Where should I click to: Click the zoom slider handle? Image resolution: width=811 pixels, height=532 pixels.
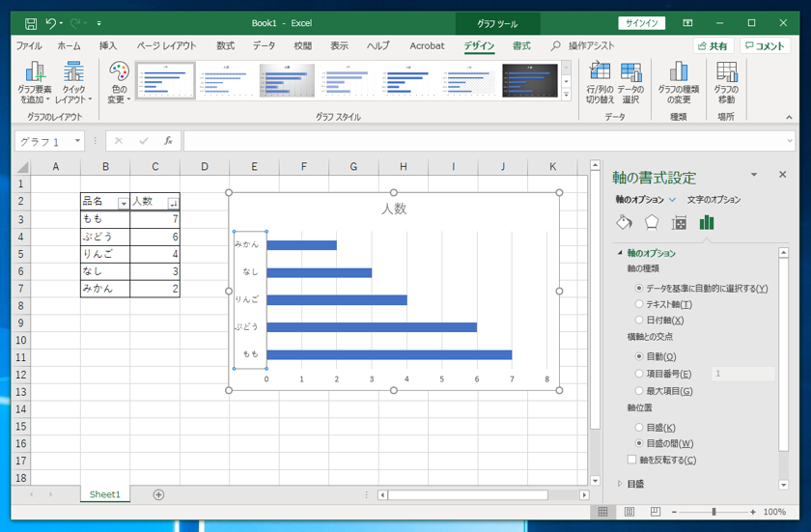click(x=713, y=512)
